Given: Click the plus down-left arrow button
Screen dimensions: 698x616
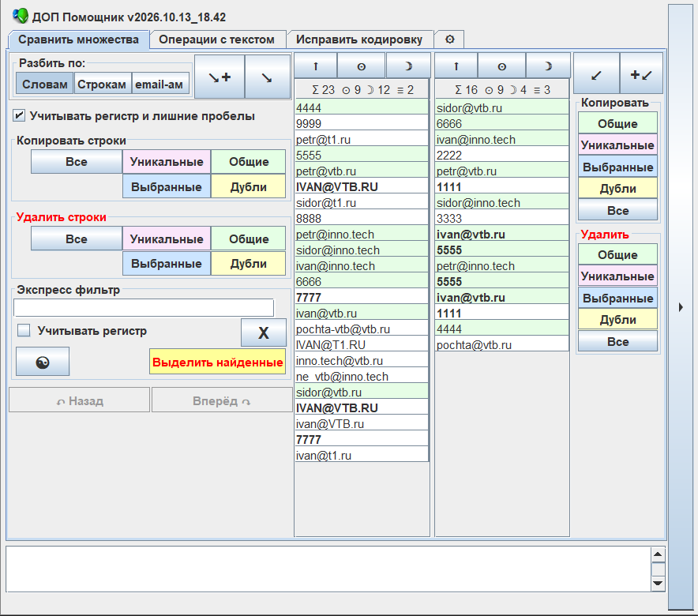Looking at the screenshot, I should 641,74.
